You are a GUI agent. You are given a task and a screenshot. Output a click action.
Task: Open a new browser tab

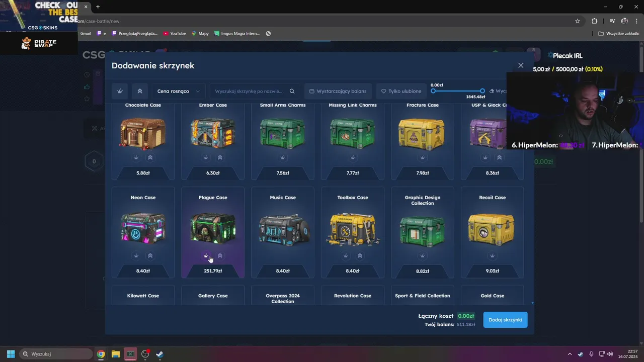pos(98,7)
